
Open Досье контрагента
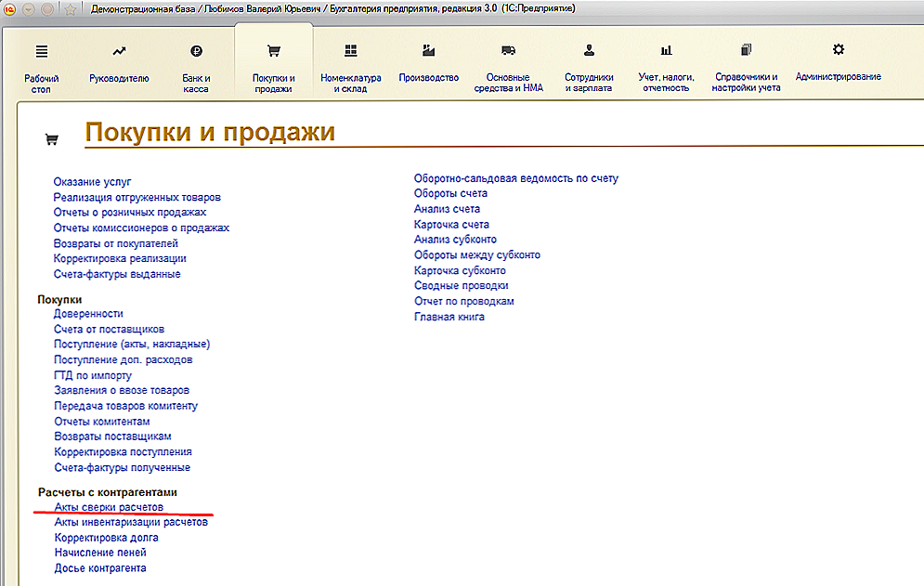tap(100, 568)
